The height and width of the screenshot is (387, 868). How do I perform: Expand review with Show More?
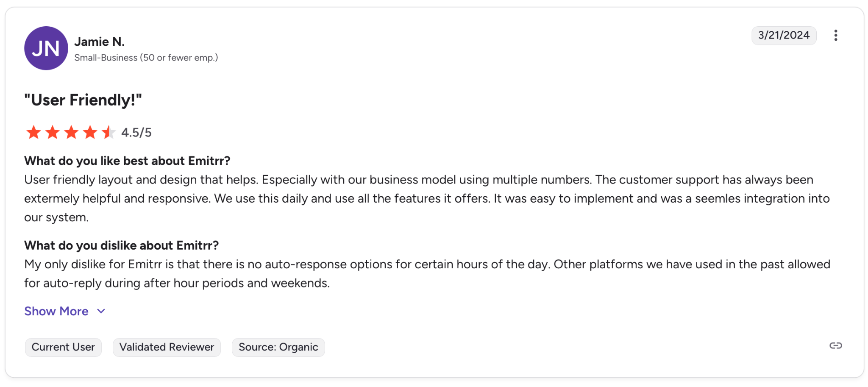pos(56,311)
